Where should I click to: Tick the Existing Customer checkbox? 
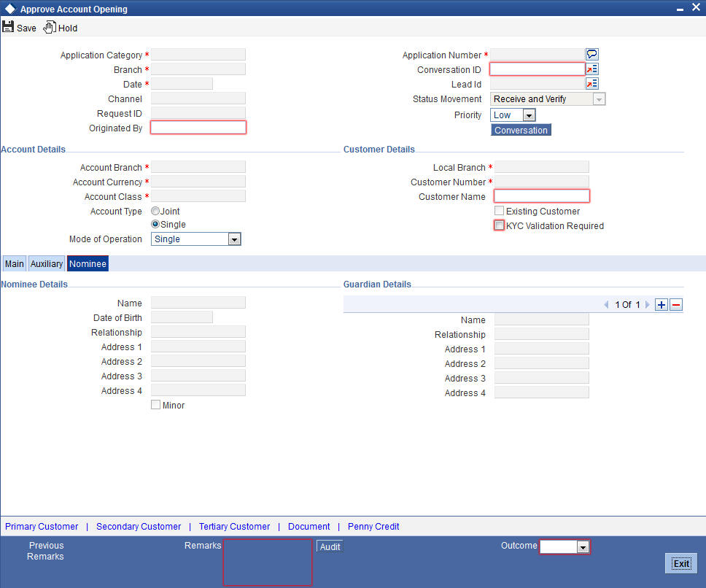(x=499, y=211)
